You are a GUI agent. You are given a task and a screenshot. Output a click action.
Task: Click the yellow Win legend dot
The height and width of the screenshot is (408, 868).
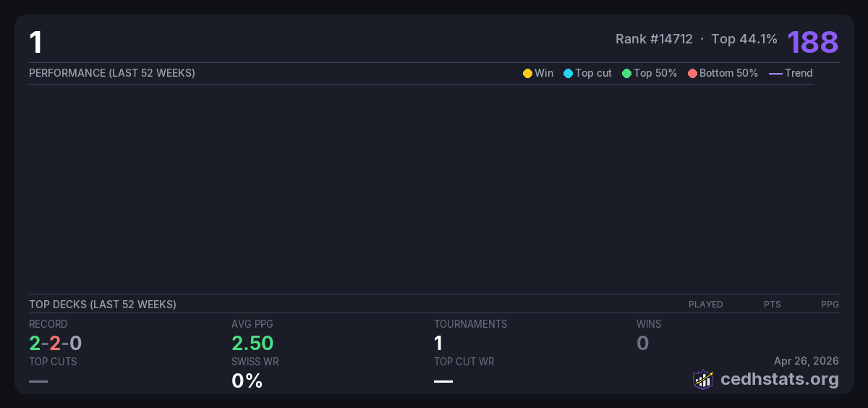pyautogui.click(x=527, y=73)
